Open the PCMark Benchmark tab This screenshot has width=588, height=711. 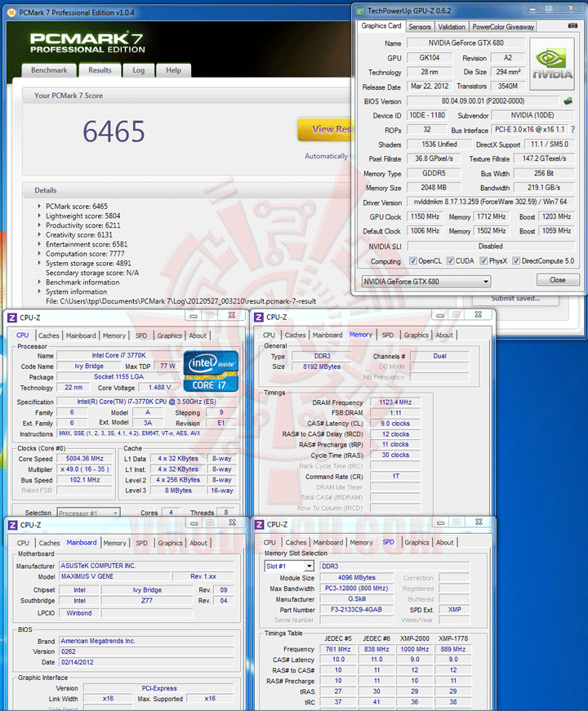click(49, 70)
